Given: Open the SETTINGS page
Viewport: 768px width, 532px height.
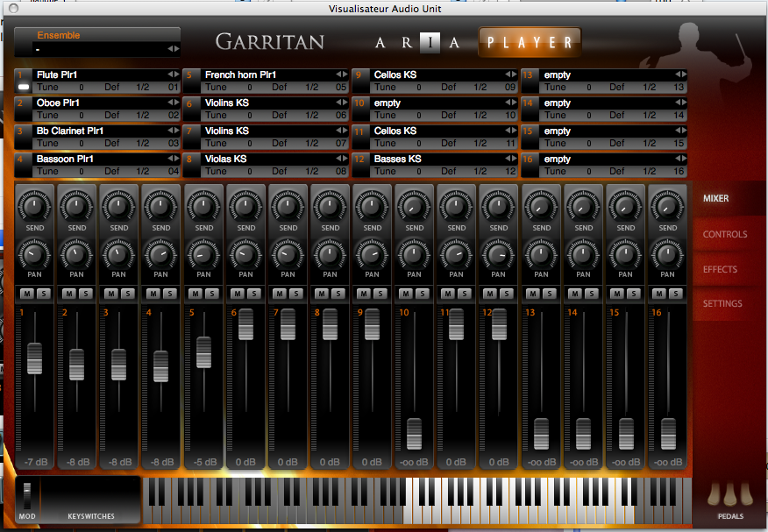Looking at the screenshot, I should click(722, 304).
